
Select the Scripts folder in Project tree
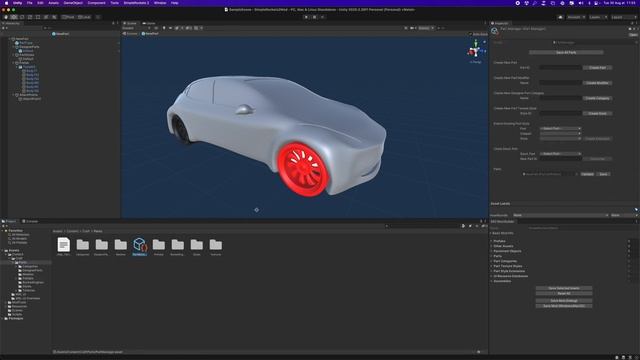[x=17, y=314]
